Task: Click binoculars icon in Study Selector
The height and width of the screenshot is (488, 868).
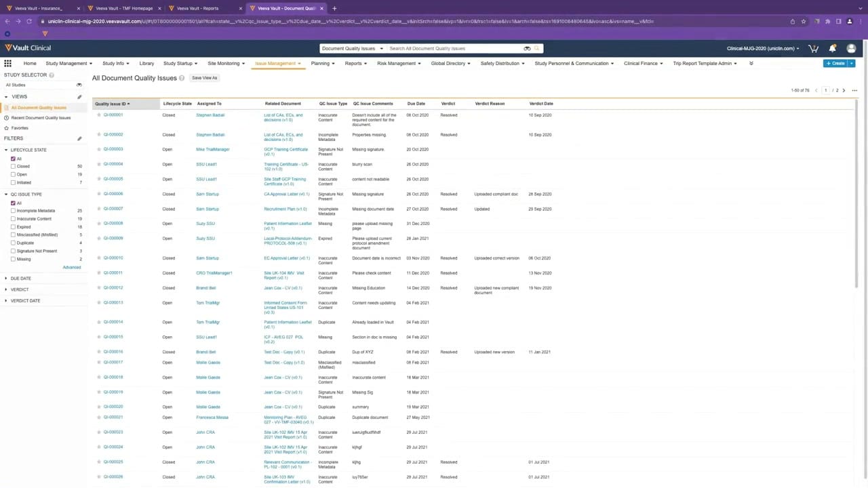Action: point(79,85)
